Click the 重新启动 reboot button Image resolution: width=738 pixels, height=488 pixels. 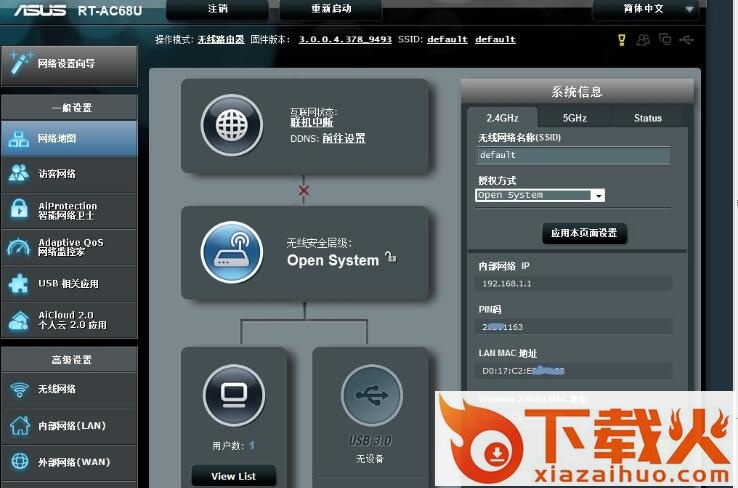pos(334,9)
